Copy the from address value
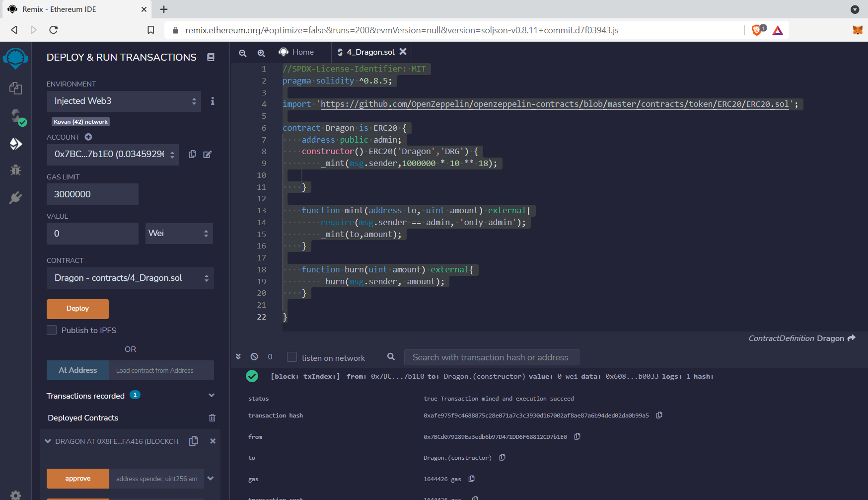This screenshot has width=868, height=500. click(x=578, y=436)
